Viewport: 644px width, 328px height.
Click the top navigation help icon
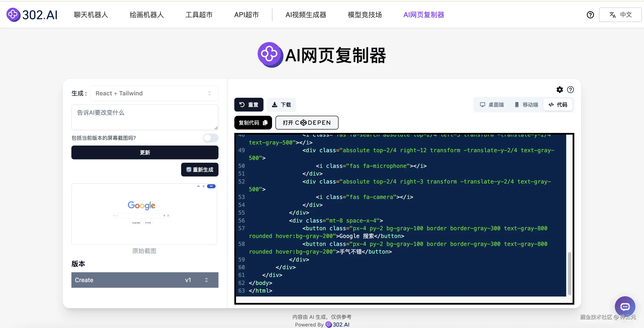point(590,15)
